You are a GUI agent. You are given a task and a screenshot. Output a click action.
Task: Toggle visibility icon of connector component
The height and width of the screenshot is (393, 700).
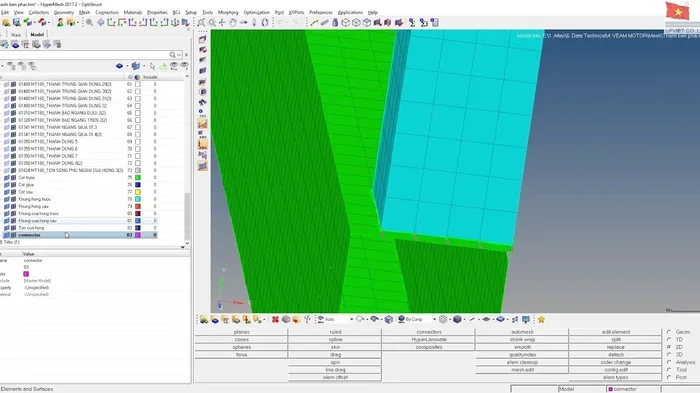pos(6,235)
